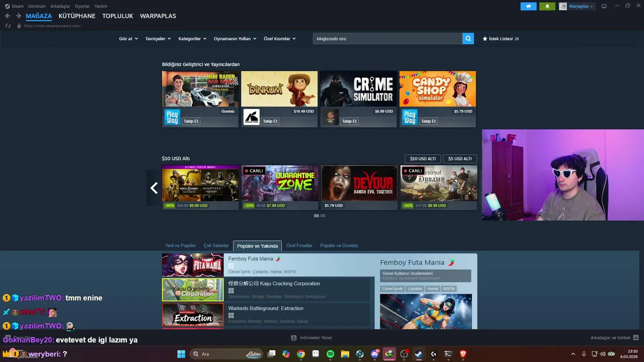Viewport: 644px width, 362px height.
Task: Reload the store page
Action: point(8,26)
